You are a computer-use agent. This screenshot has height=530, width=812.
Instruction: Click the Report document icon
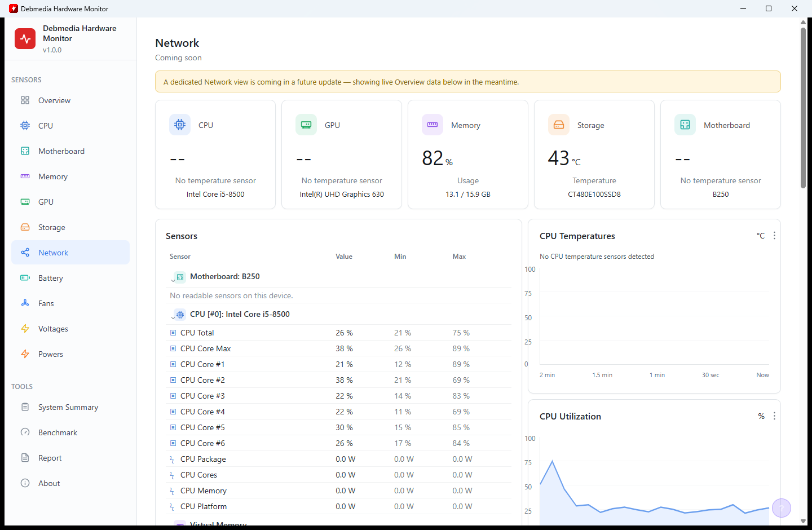tap(25, 458)
